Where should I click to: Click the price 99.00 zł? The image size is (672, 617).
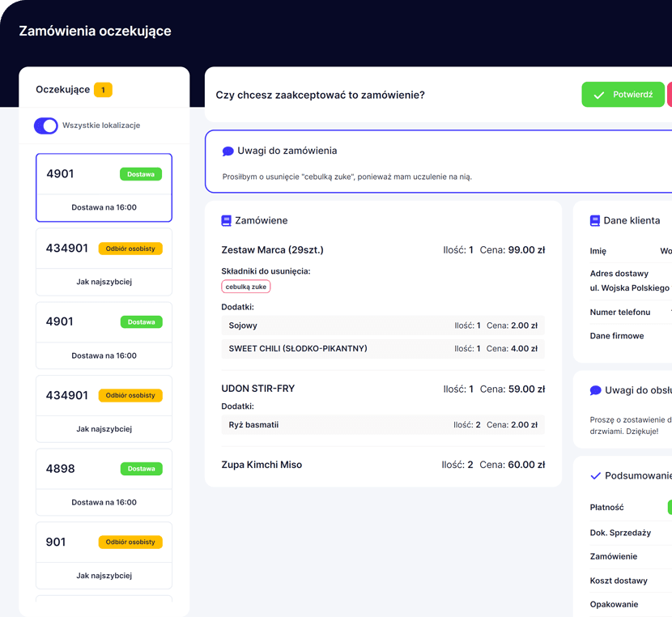coord(526,250)
